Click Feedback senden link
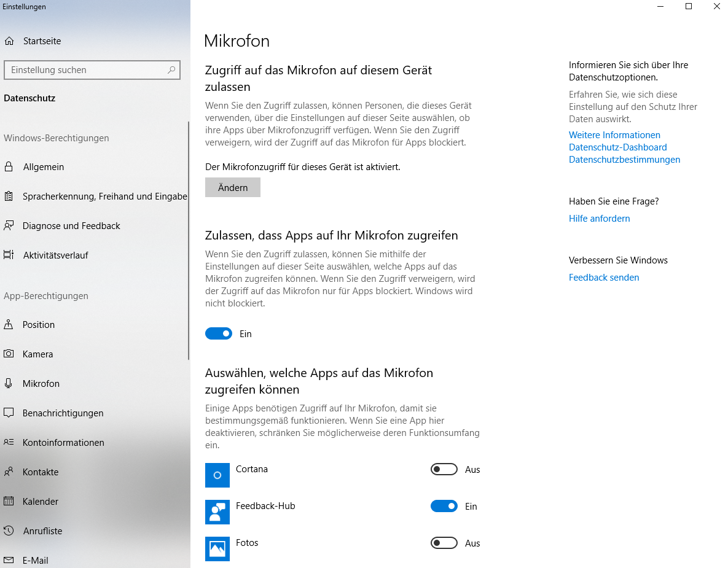Image resolution: width=728 pixels, height=568 pixels. pyautogui.click(x=603, y=278)
